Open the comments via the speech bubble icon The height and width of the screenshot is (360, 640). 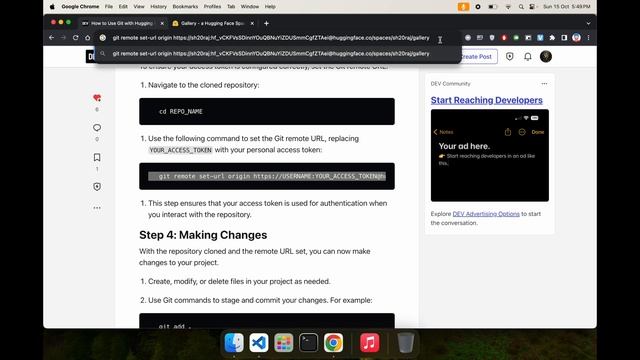point(97,128)
